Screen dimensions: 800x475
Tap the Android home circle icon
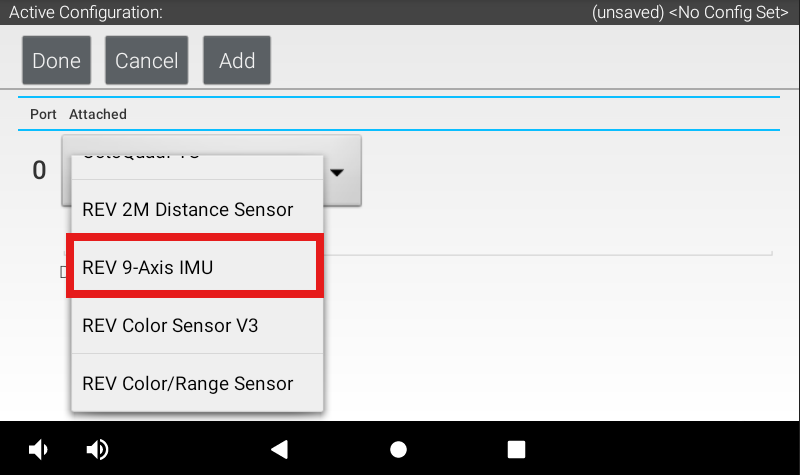(398, 449)
